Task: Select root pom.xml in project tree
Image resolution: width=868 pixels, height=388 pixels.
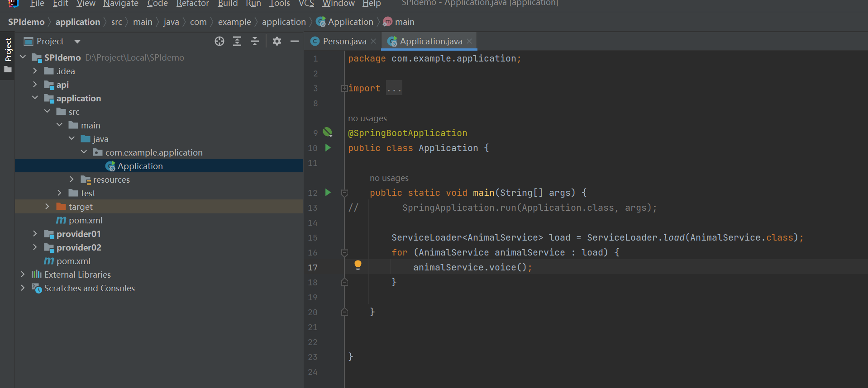Action: pos(73,261)
